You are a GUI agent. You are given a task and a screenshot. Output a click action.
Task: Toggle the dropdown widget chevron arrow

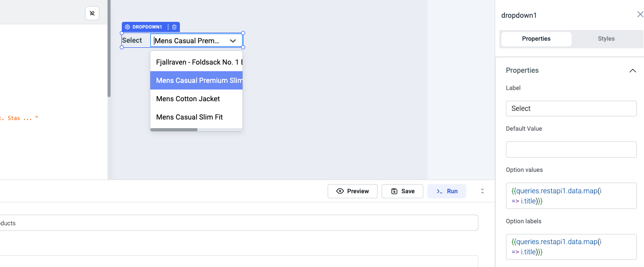(233, 41)
